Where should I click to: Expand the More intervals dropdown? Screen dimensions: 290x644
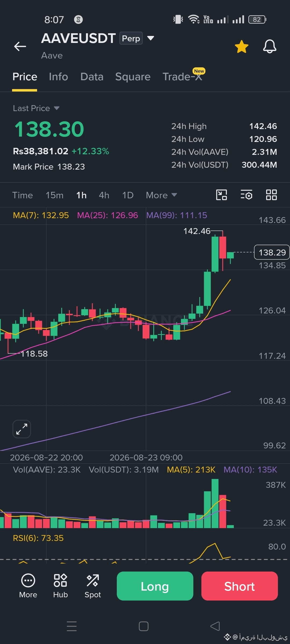(161, 195)
